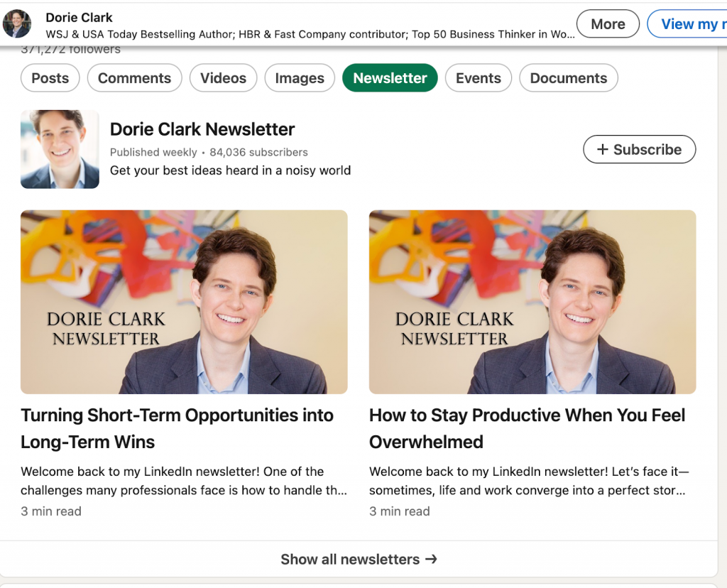This screenshot has width=727, height=588.
Task: Show the Videos filter tab
Action: [223, 78]
